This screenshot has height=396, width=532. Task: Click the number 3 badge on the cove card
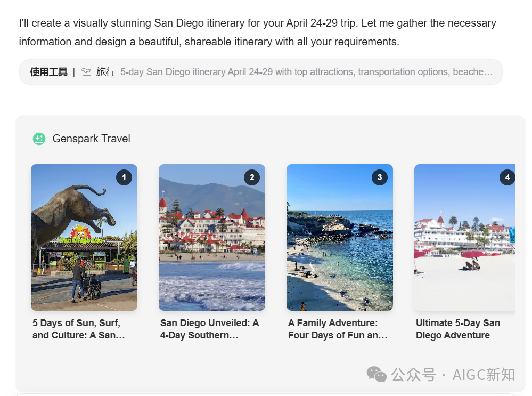pos(380,177)
